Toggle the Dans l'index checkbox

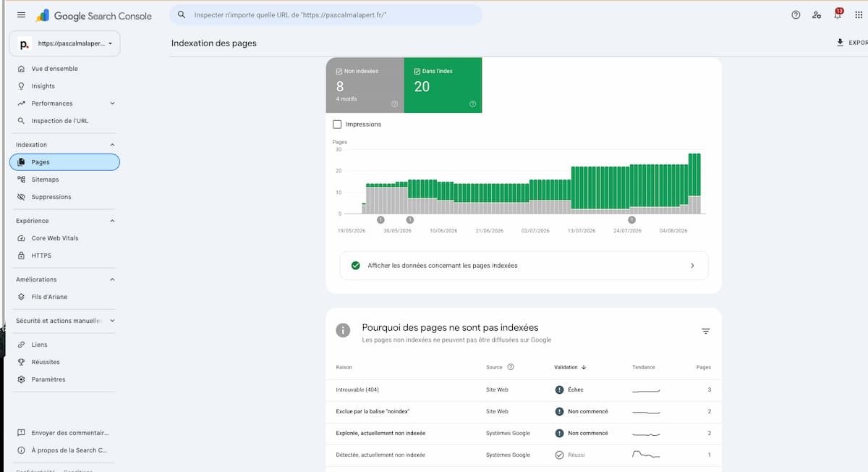click(417, 71)
